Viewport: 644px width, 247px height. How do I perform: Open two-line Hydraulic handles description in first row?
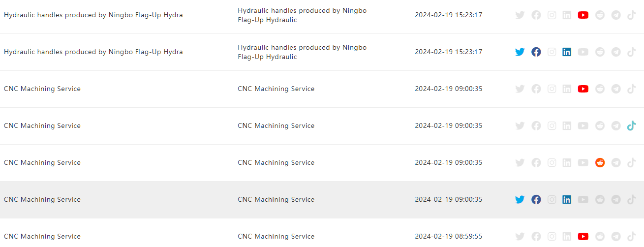pos(302,15)
